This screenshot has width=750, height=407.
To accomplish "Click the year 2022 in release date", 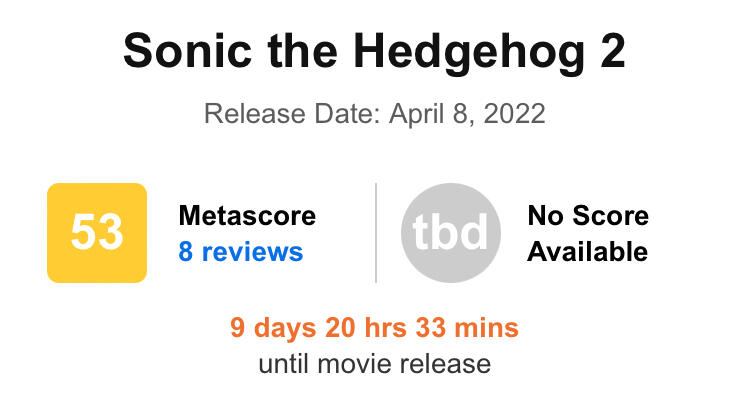I will (514, 113).
